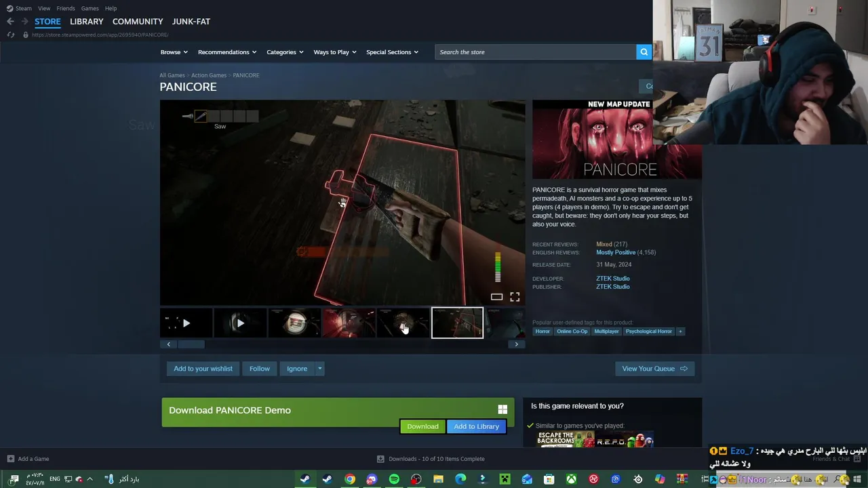Open Google Chrome from the taskbar
The width and height of the screenshot is (868, 488).
(349, 479)
